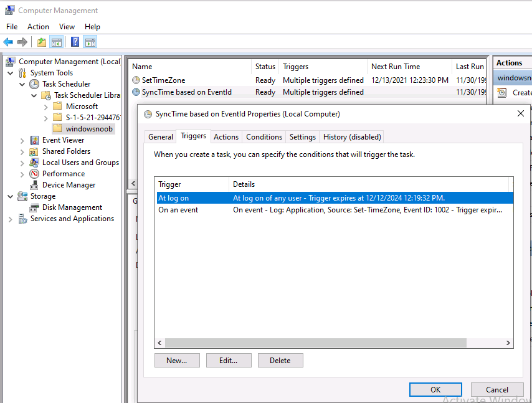Screen dimensions: 532x403
Task: Expand the Local Users and Groups node
Action: tap(22, 163)
